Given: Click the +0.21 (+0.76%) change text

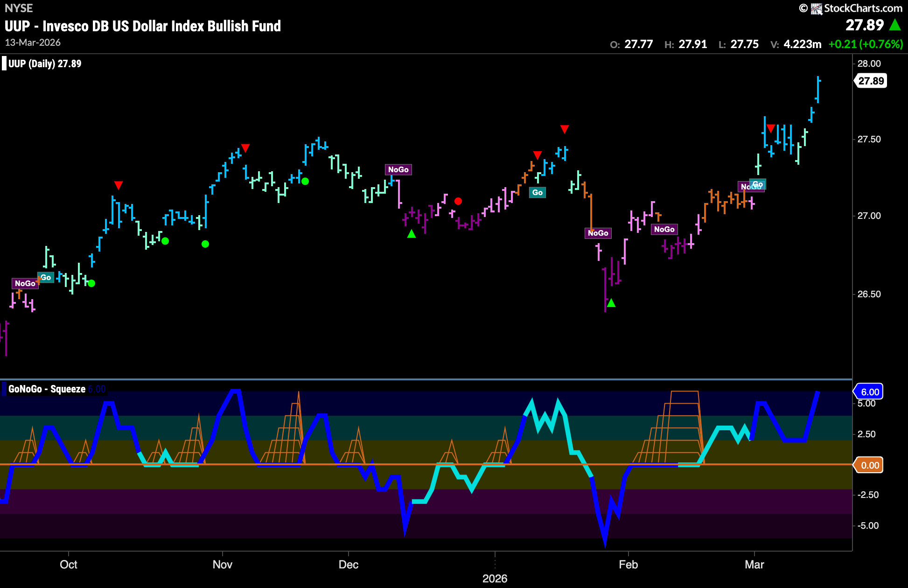Looking at the screenshot, I should [866, 44].
